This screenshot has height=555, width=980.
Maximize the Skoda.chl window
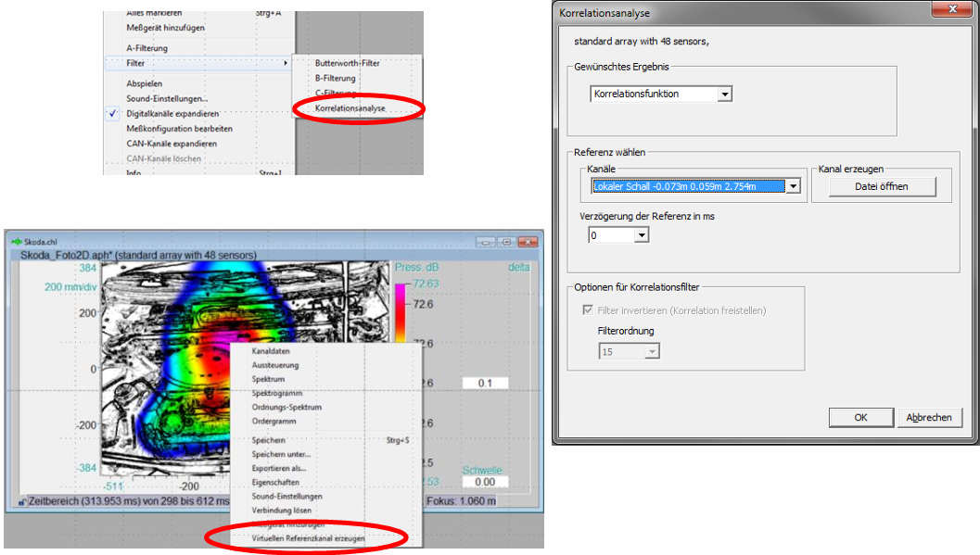point(506,242)
